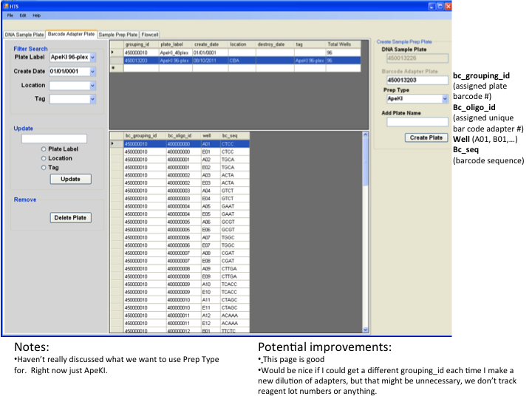Screen dimensions: 532x399
Task: Click well cell E01
Action: (211, 151)
